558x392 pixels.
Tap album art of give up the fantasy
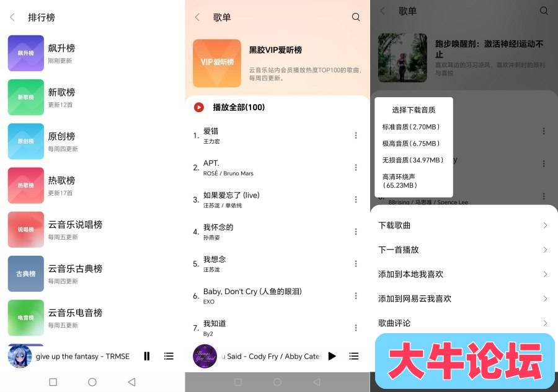20,356
